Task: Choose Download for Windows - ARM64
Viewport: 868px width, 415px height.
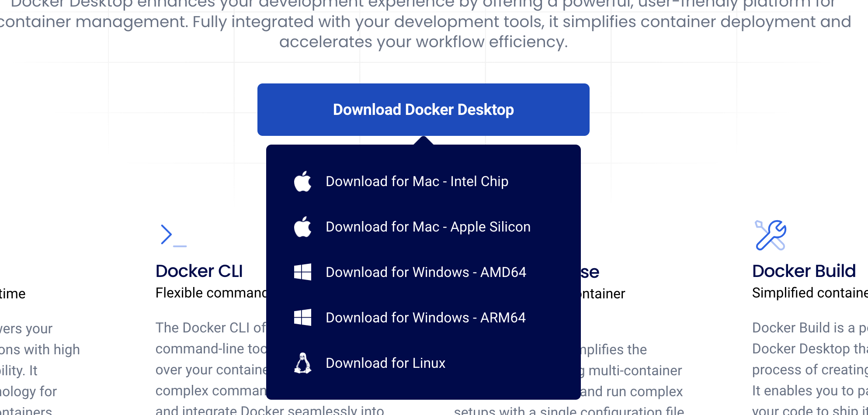Action: click(426, 318)
